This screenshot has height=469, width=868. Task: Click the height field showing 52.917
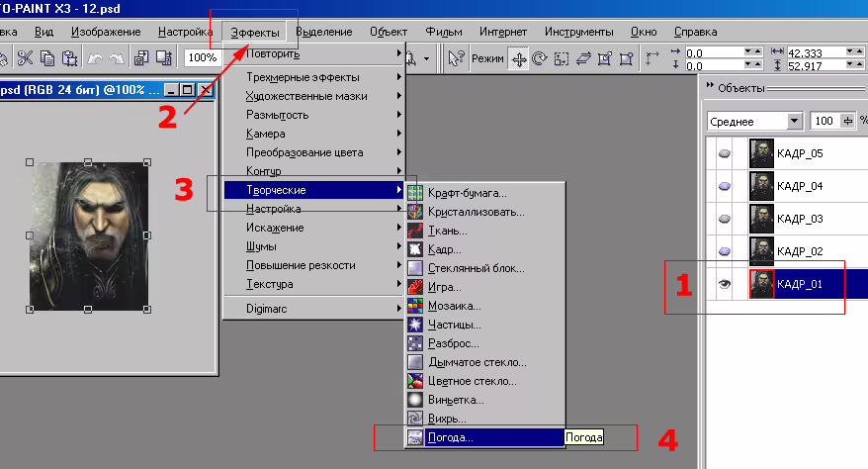pyautogui.click(x=817, y=66)
